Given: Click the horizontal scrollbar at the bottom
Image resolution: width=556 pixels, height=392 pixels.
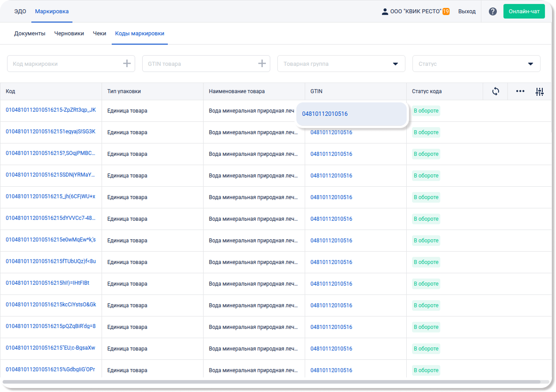Looking at the screenshot, I should 271,382.
